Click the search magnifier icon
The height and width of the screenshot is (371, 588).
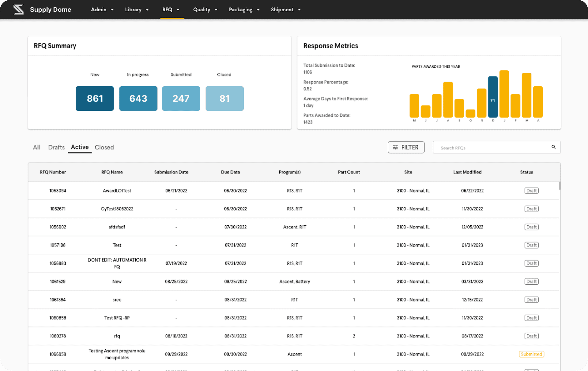553,147
